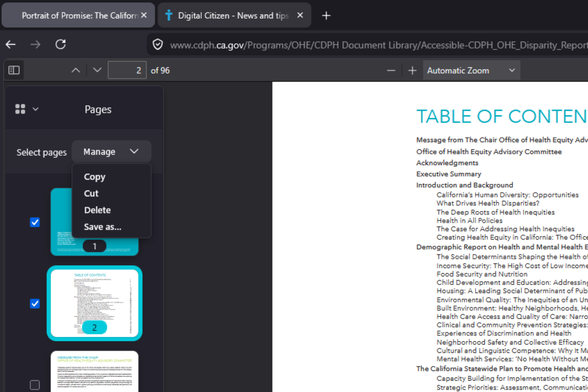Switch to Portrait of Promise tab
The height and width of the screenshot is (392, 588).
(78, 15)
